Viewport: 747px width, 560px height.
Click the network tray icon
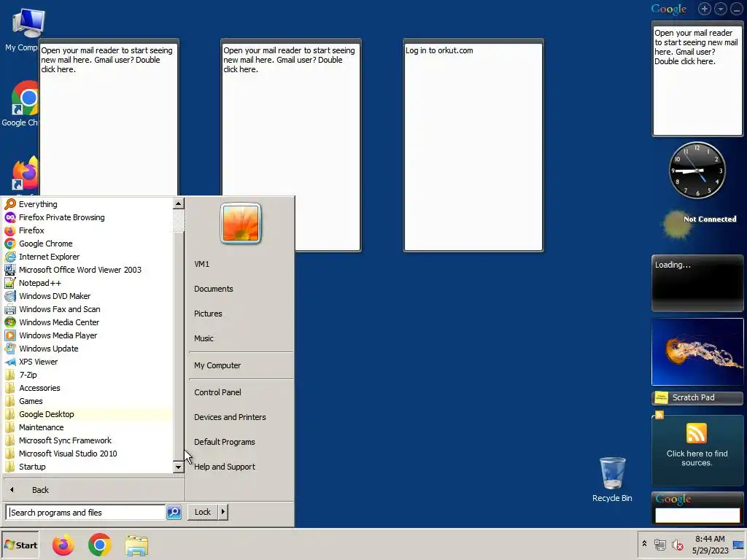[659, 545]
